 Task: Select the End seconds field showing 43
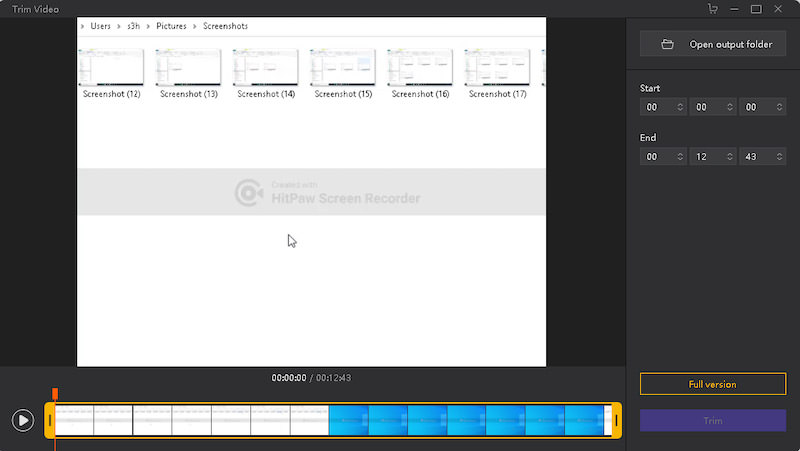(x=762, y=157)
